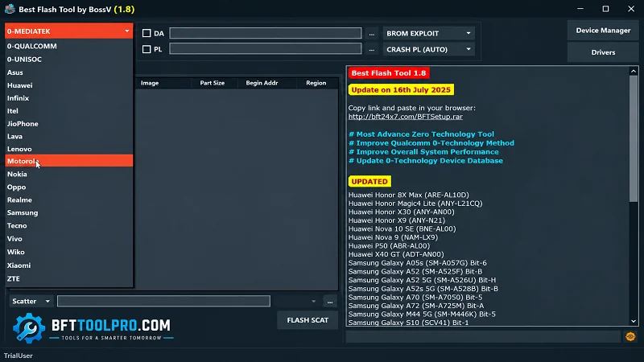Click the Part Size column header
644x362 pixels.
tap(213, 83)
